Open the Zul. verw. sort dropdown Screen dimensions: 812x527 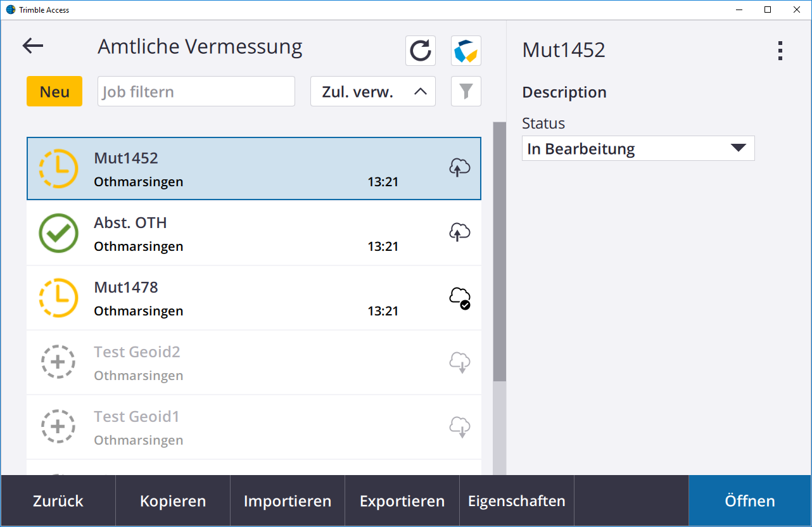tap(373, 91)
